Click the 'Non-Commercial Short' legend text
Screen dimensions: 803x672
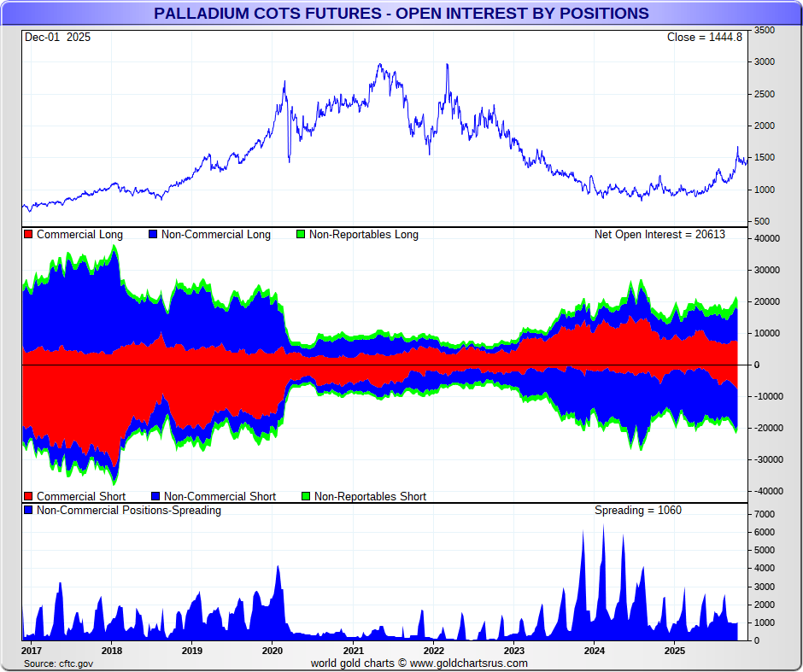point(220,496)
